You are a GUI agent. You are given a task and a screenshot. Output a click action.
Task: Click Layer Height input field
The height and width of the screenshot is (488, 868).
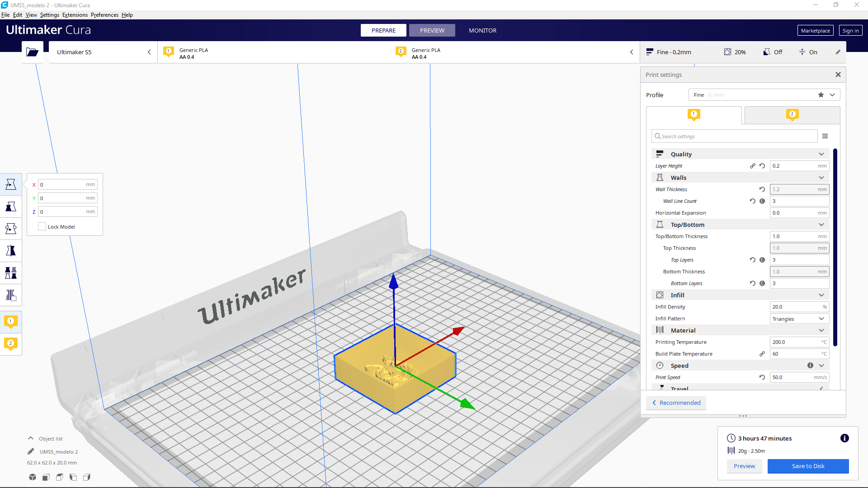pyautogui.click(x=798, y=166)
